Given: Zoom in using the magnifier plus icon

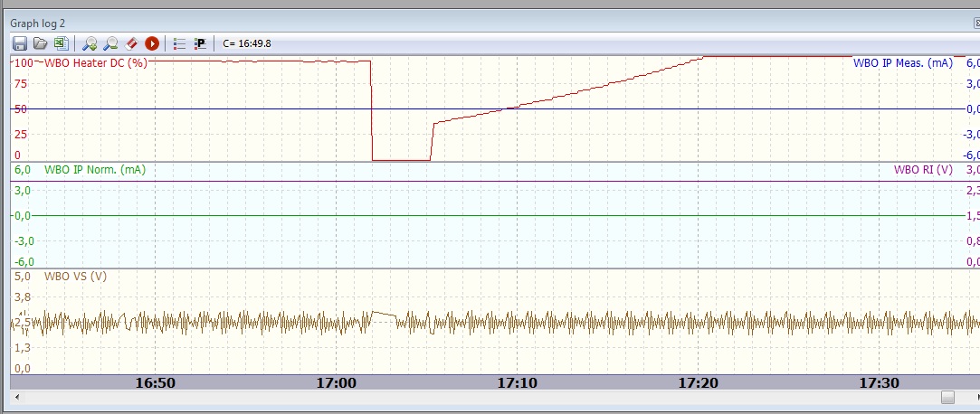Looking at the screenshot, I should click(90, 42).
